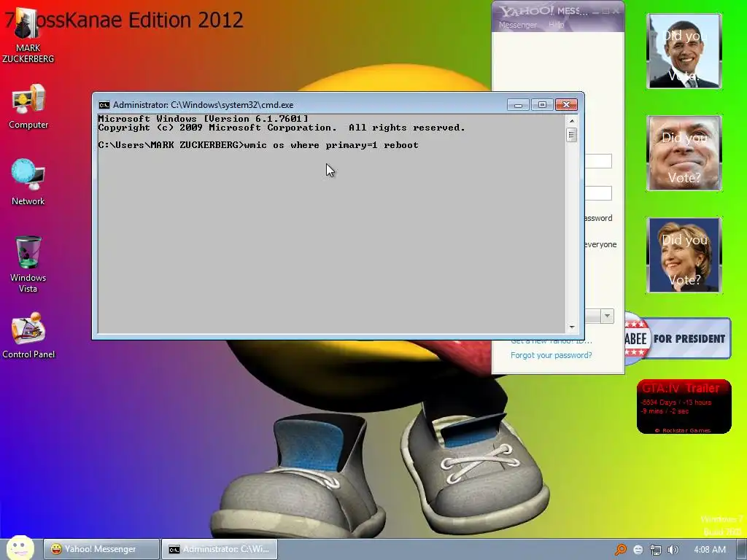Click the cmd scrollbar thumb

coord(572,135)
